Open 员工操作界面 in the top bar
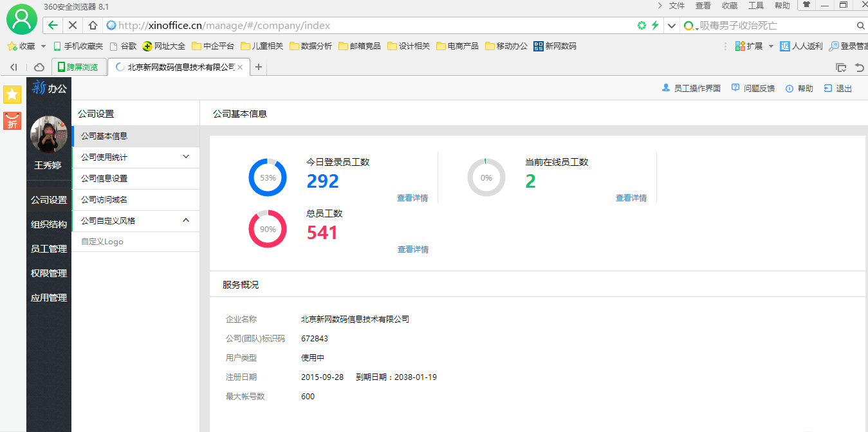Image resolution: width=868 pixels, height=432 pixels. (x=691, y=89)
